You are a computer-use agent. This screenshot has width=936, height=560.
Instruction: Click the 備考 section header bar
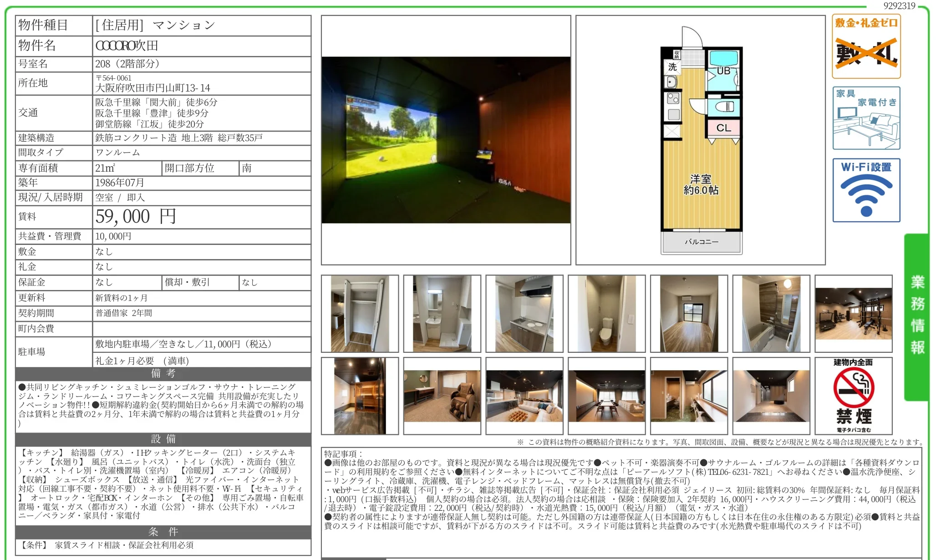tap(162, 374)
